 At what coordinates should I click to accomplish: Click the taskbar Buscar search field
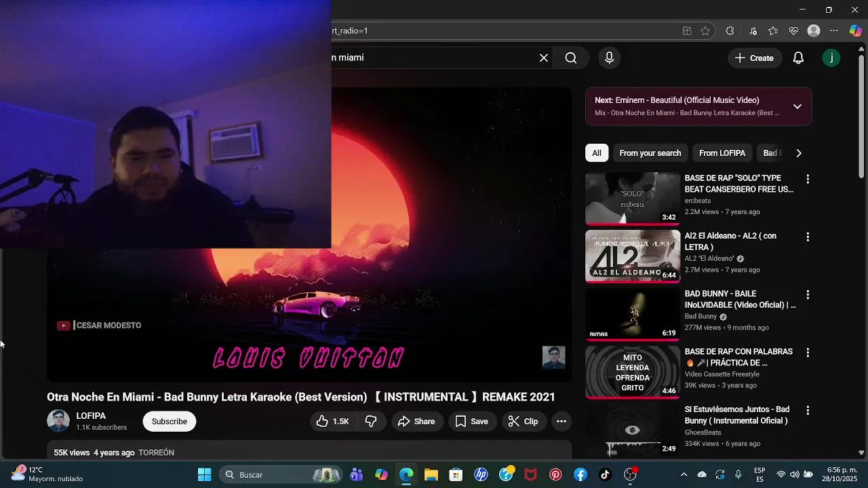coord(281,474)
